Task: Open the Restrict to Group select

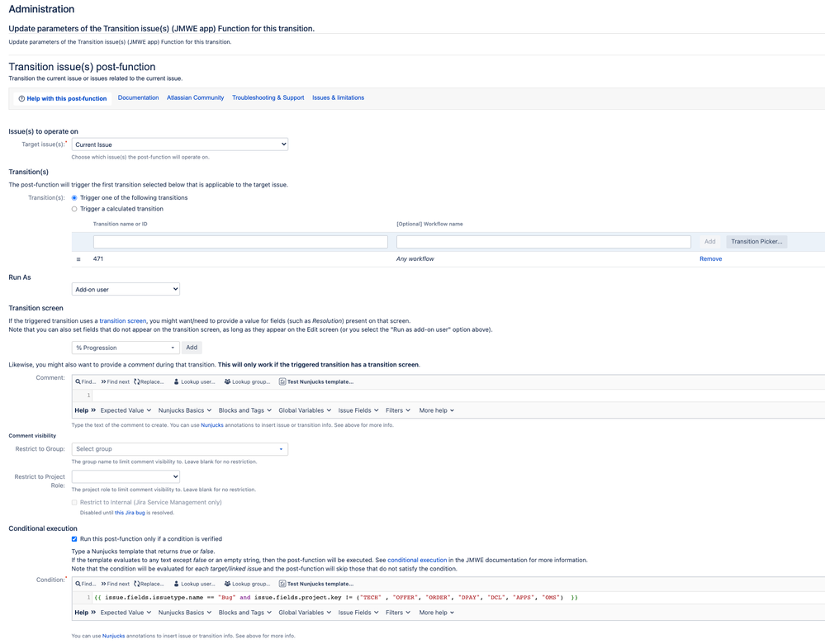Action: pyautogui.click(x=180, y=449)
